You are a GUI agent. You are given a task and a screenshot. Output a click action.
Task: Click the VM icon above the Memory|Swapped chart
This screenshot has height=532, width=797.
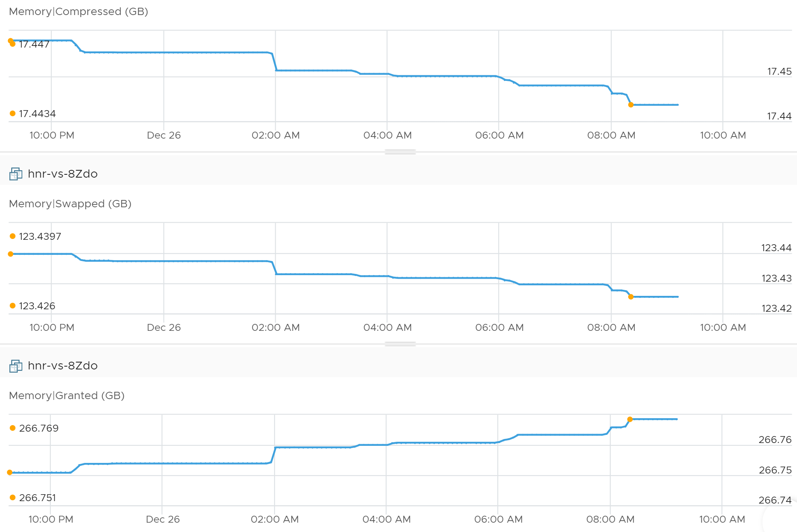[x=16, y=174]
